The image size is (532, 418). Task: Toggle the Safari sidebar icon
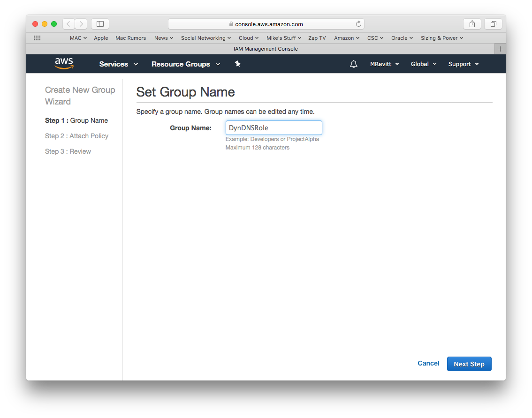[100, 24]
